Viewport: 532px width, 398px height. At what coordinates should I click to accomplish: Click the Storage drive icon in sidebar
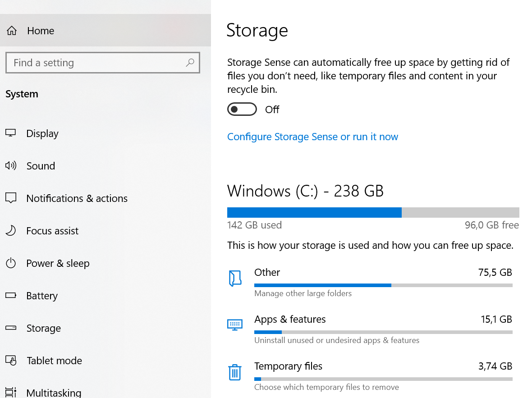coord(10,328)
